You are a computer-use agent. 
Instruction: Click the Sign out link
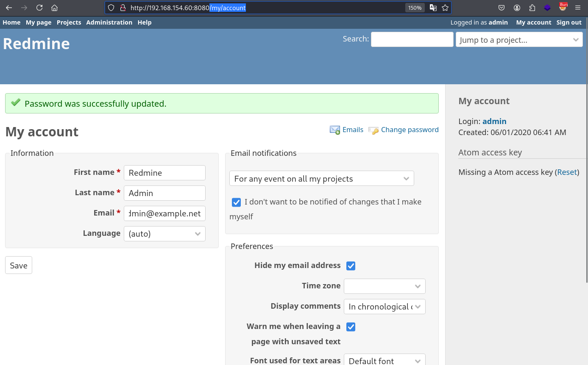tap(569, 22)
